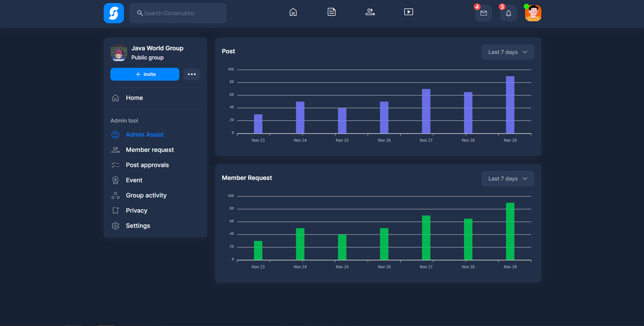Click the Member request people icon
Viewport: 644px width, 326px height.
tap(115, 150)
